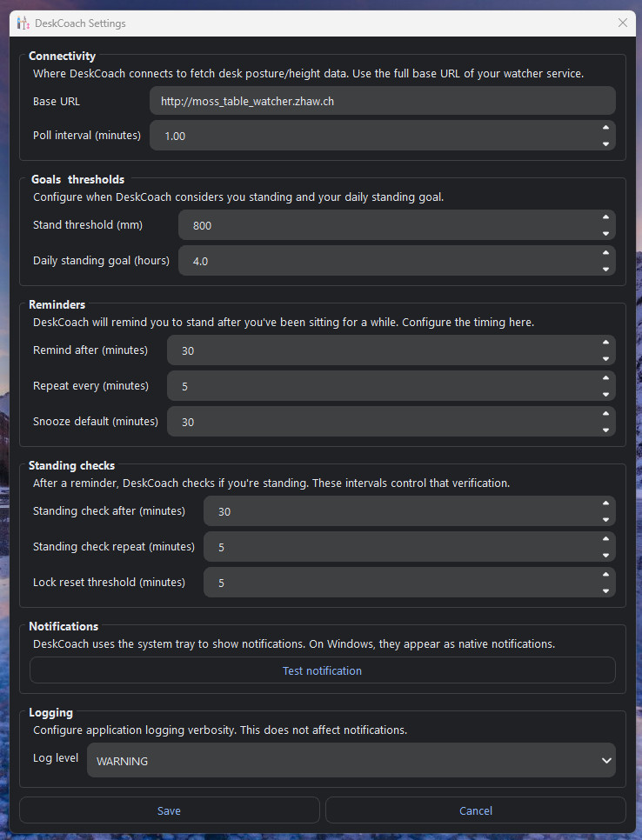Increase Standing check repeat minutes value

click(x=605, y=539)
